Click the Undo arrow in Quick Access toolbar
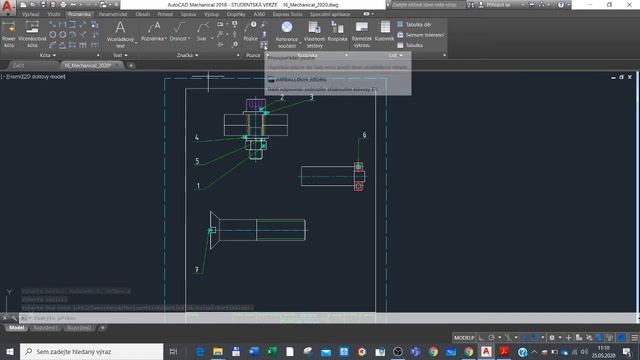 point(74,5)
